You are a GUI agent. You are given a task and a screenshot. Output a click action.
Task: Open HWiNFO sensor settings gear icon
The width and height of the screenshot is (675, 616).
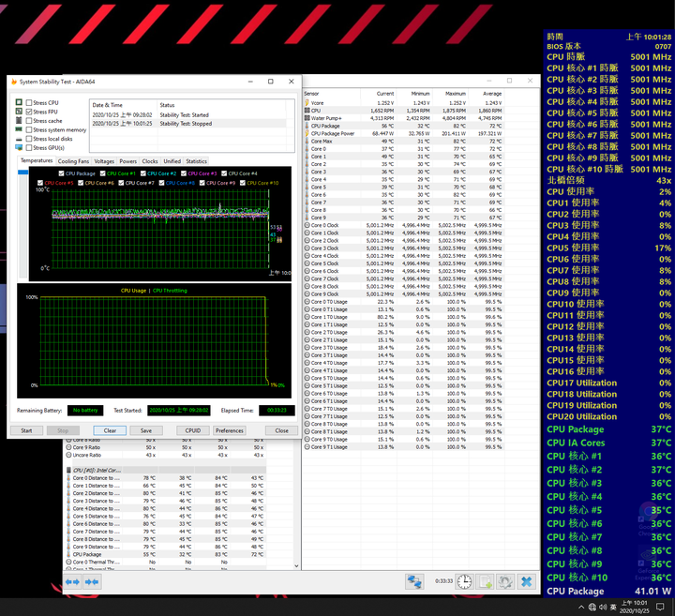(x=505, y=581)
